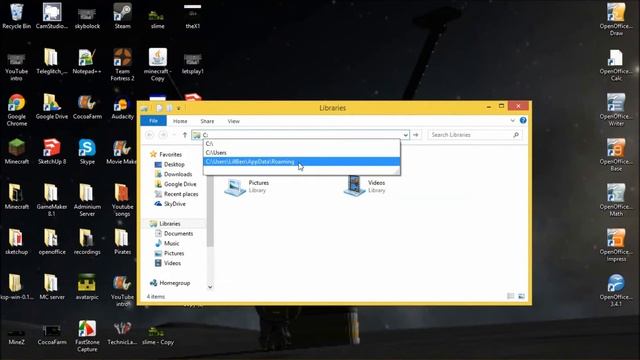The height and width of the screenshot is (360, 640).
Task: Select the C:\ suggestion in the address dropdown
Action: point(302,144)
